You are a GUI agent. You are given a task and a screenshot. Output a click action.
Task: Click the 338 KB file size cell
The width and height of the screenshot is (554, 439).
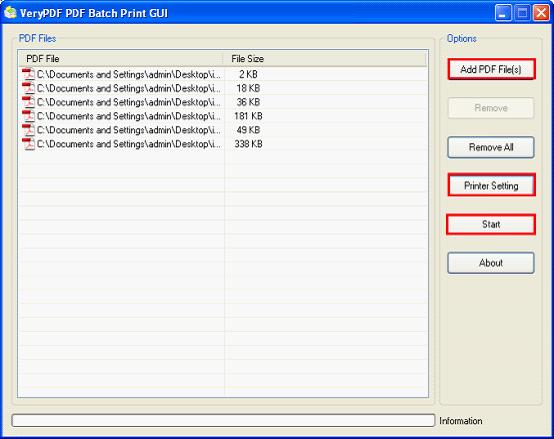248,144
